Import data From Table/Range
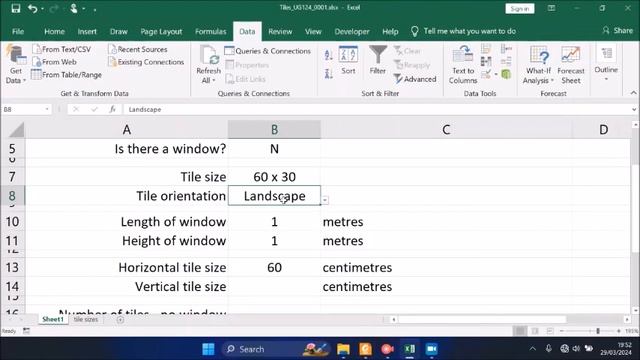Image resolution: width=640 pixels, height=360 pixels. click(67, 75)
